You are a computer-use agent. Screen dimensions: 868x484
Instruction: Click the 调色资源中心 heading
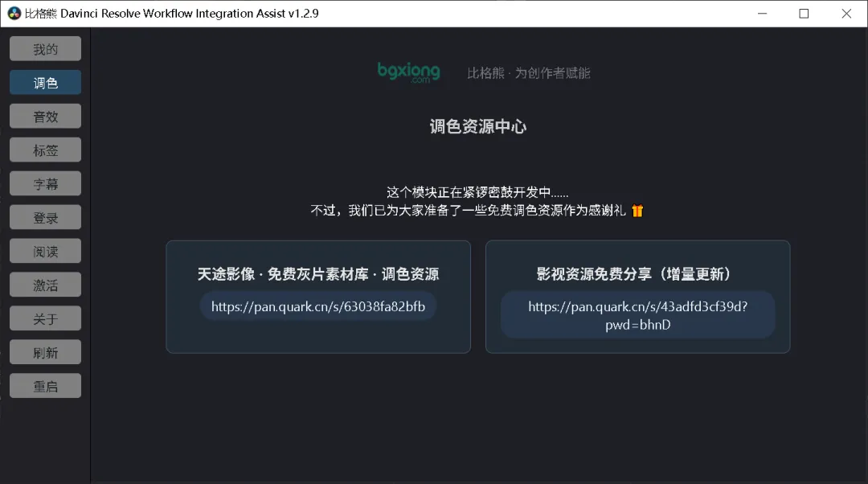click(478, 127)
